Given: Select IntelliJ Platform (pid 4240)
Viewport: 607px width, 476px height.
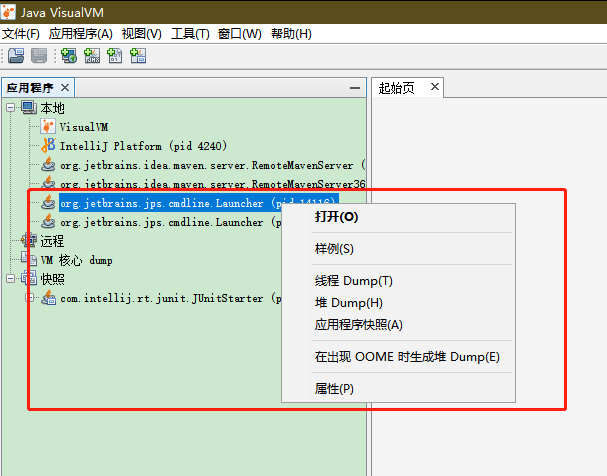Looking at the screenshot, I should (143, 146).
